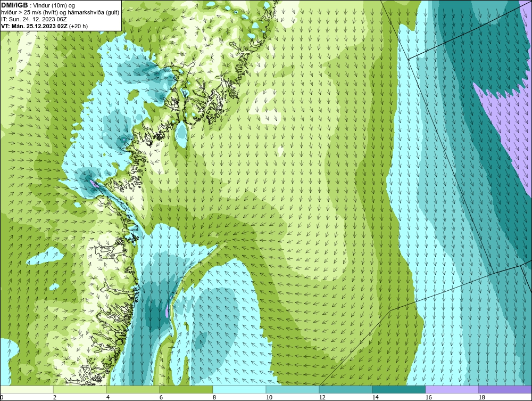
Task: Click the purple legend swatch above 18 m/s
Action: tap(505, 389)
